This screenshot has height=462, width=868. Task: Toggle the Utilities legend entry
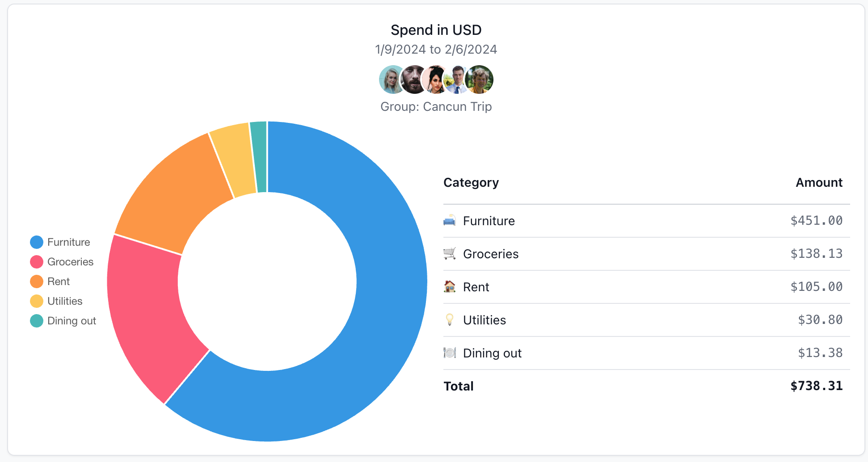pyautogui.click(x=65, y=301)
